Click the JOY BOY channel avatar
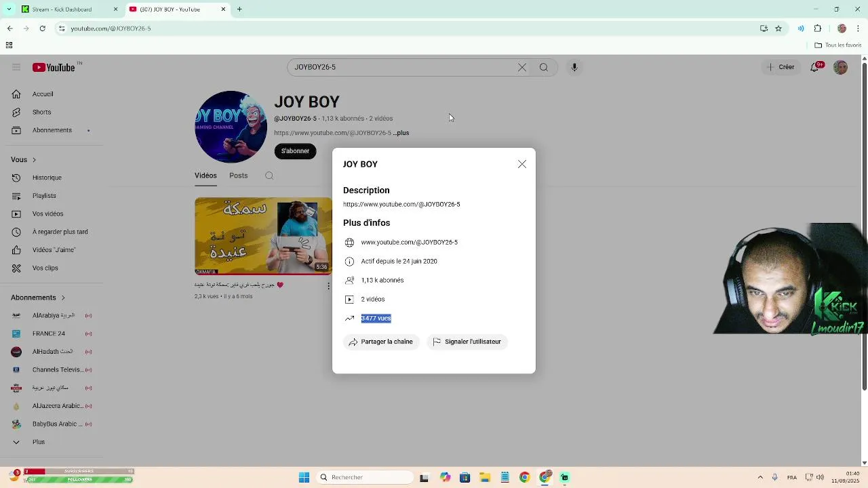The image size is (868, 488). [231, 127]
